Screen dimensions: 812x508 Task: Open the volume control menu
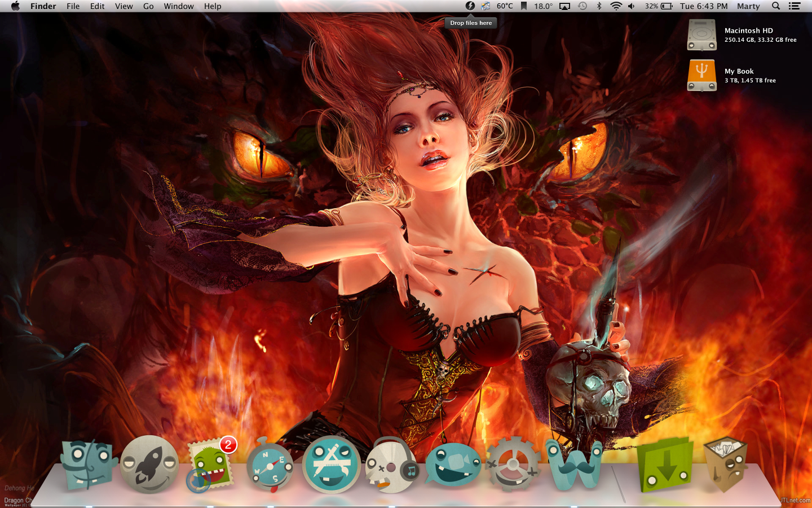pyautogui.click(x=632, y=6)
